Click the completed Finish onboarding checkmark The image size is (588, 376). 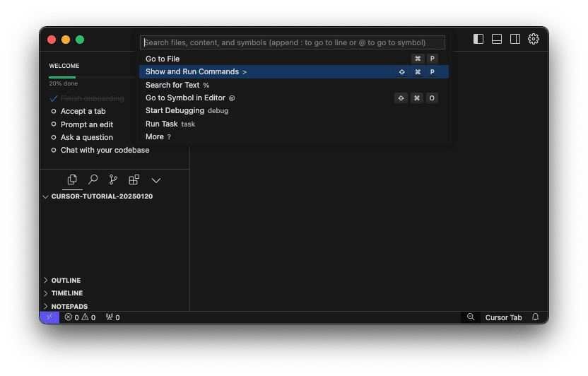tap(54, 98)
